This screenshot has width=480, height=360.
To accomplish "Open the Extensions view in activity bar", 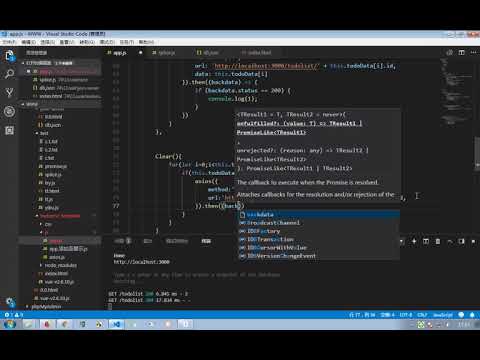I will (x=10, y=130).
